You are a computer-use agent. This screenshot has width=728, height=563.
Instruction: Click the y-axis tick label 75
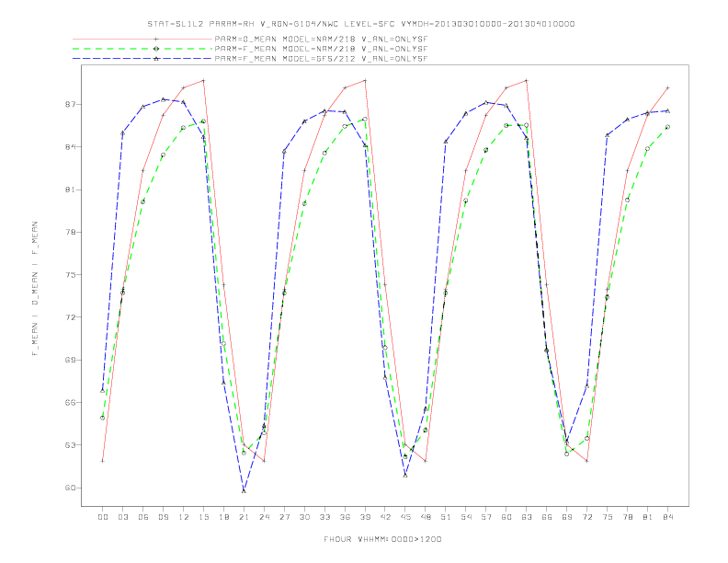(69, 274)
